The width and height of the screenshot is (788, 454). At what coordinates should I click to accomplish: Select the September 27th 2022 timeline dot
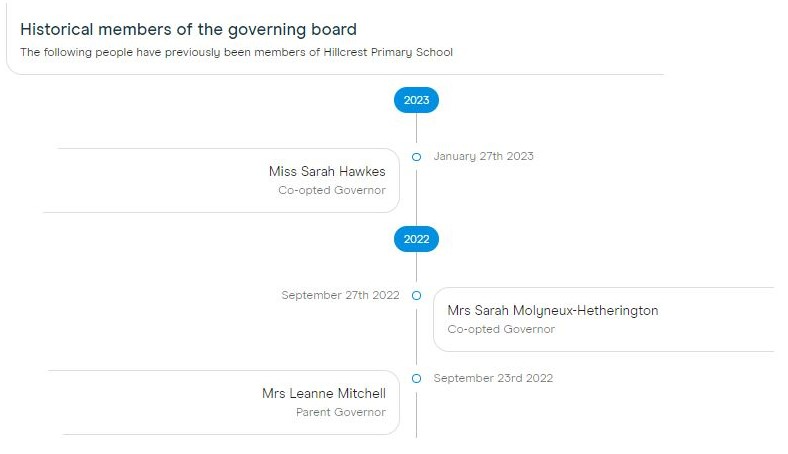point(416,296)
